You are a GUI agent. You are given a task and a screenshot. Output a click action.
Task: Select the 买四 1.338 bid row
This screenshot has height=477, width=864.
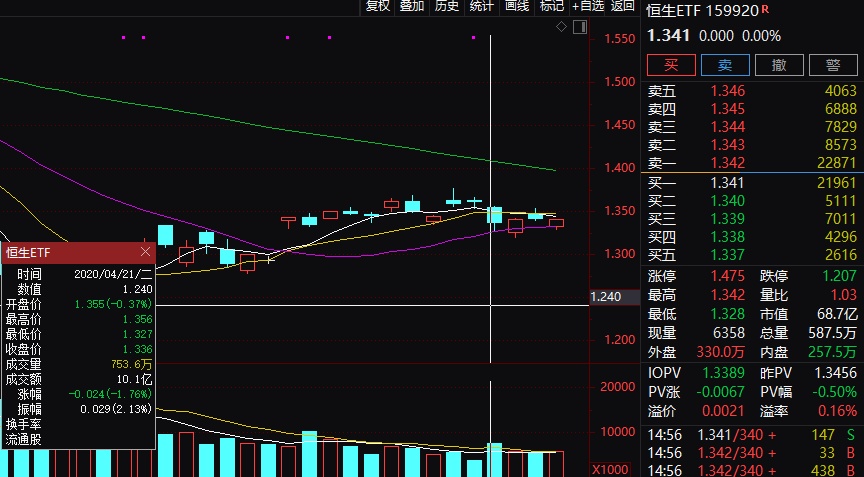(752, 237)
